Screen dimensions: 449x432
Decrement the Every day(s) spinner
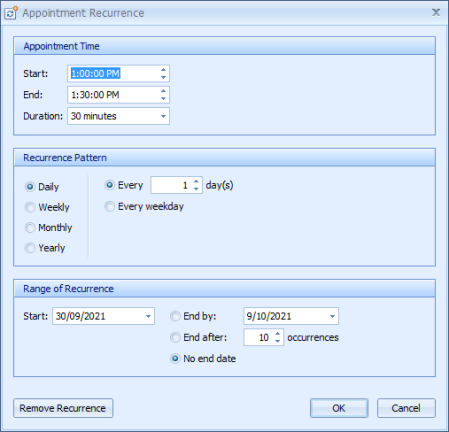click(196, 189)
